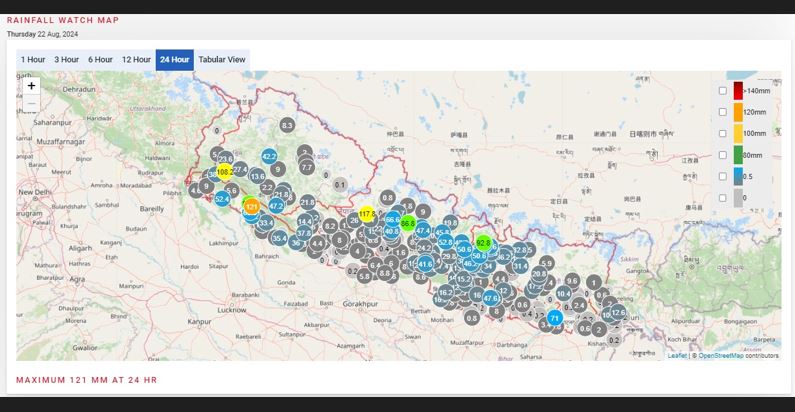
Task: Select the 24.2 rainfall marker
Action: (424, 248)
